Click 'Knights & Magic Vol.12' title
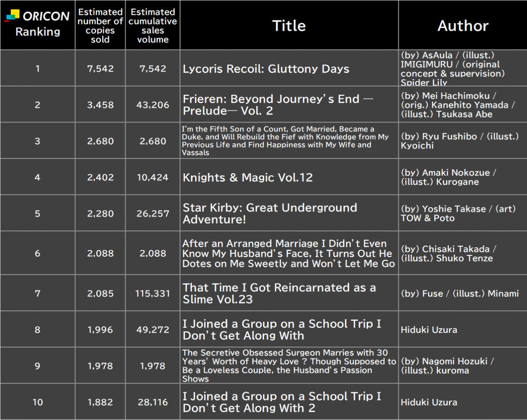This screenshot has height=420, width=527. pos(248,177)
